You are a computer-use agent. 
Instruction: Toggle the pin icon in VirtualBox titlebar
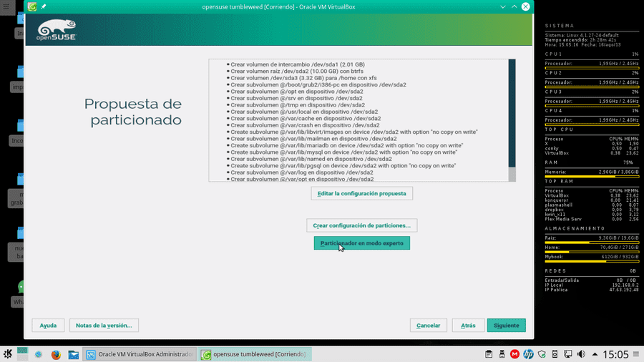tap(44, 6)
